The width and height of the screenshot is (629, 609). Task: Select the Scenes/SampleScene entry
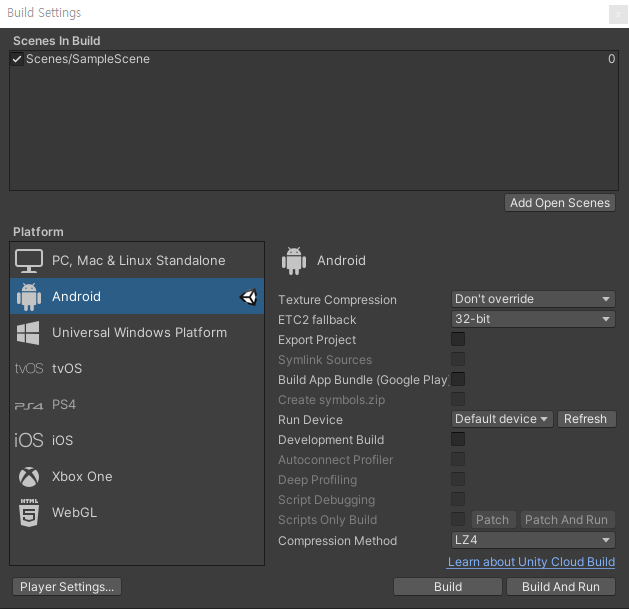(x=314, y=59)
